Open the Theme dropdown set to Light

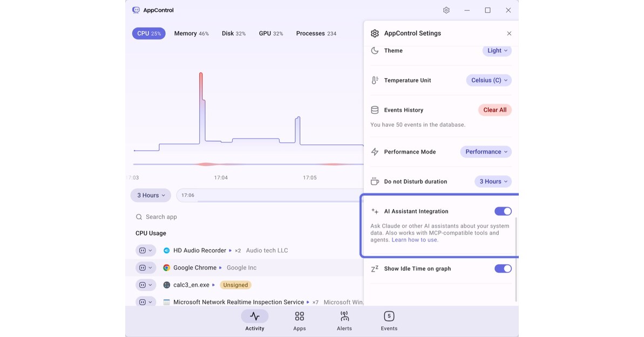496,50
